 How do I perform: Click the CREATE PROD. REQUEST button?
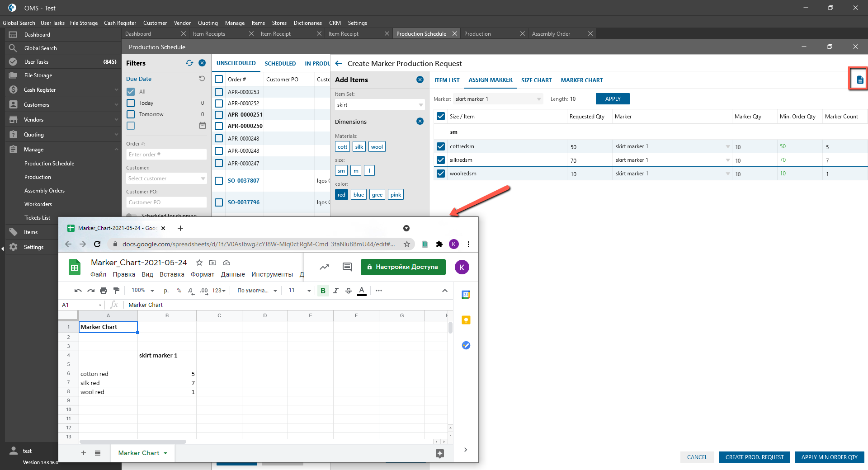click(754, 457)
